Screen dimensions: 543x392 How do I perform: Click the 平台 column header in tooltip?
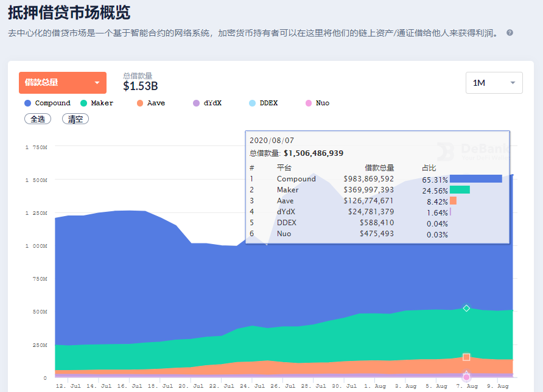point(284,167)
